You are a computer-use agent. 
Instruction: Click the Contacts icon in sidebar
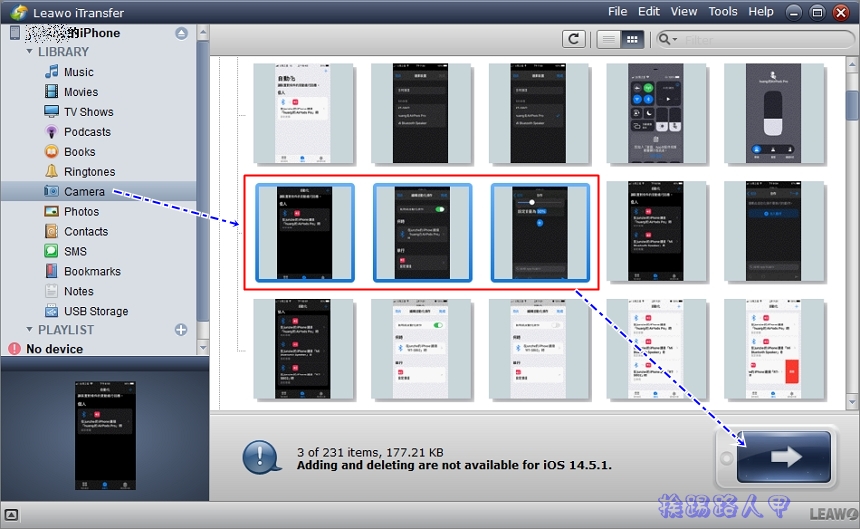coord(51,231)
